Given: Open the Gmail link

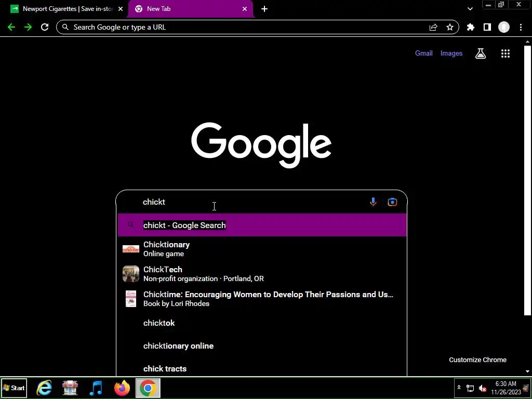Looking at the screenshot, I should 424,54.
